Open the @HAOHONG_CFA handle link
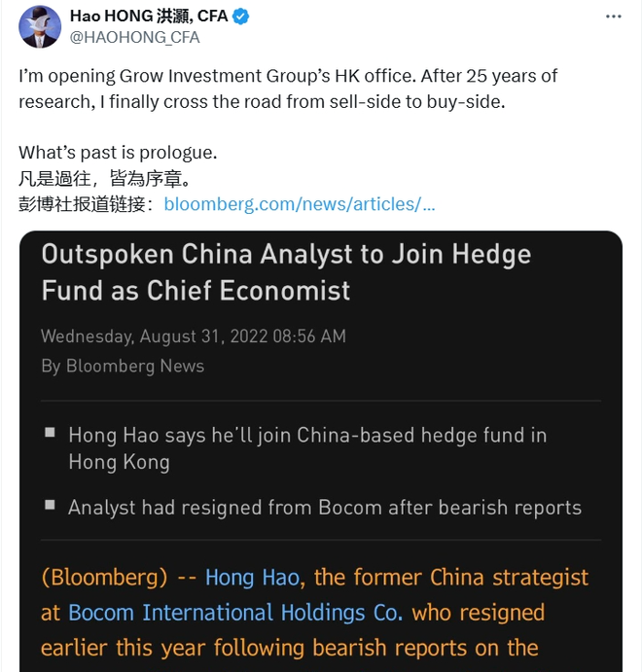This screenshot has height=672, width=642. pyautogui.click(x=135, y=37)
